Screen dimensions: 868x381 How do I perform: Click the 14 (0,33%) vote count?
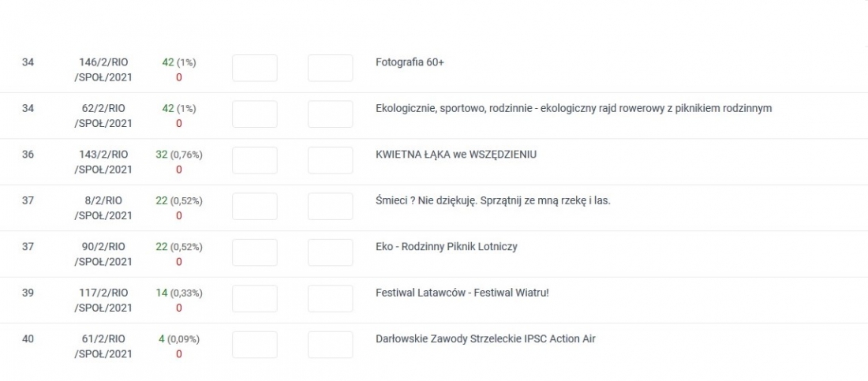tap(178, 293)
